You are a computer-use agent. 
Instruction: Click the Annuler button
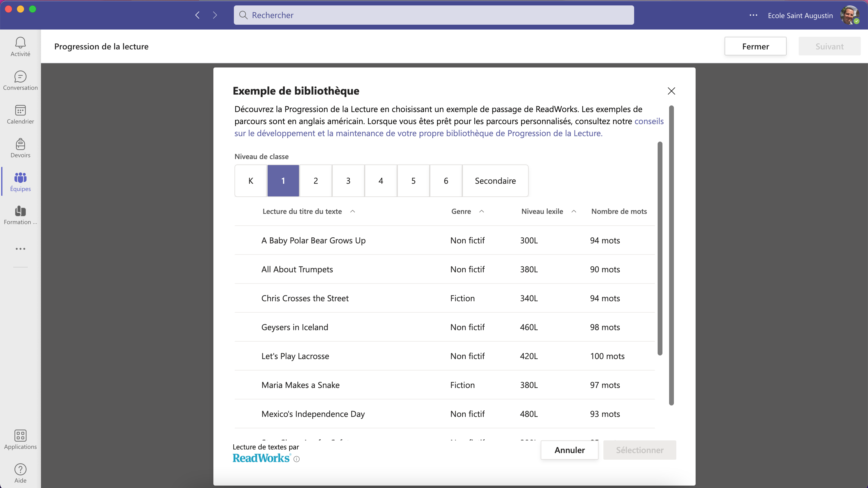click(x=569, y=450)
